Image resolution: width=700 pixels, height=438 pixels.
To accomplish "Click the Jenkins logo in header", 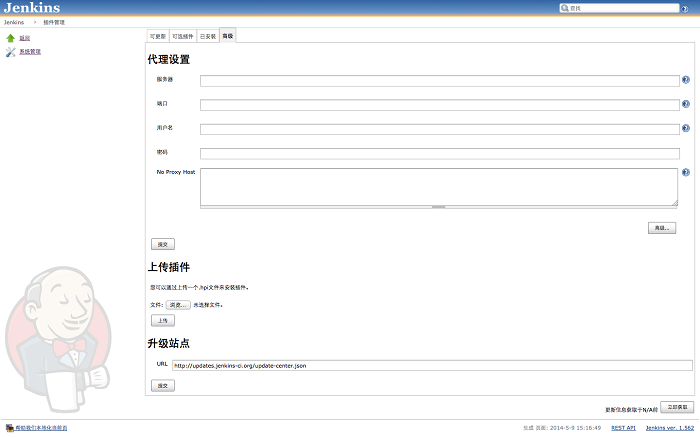I will 32,8.
